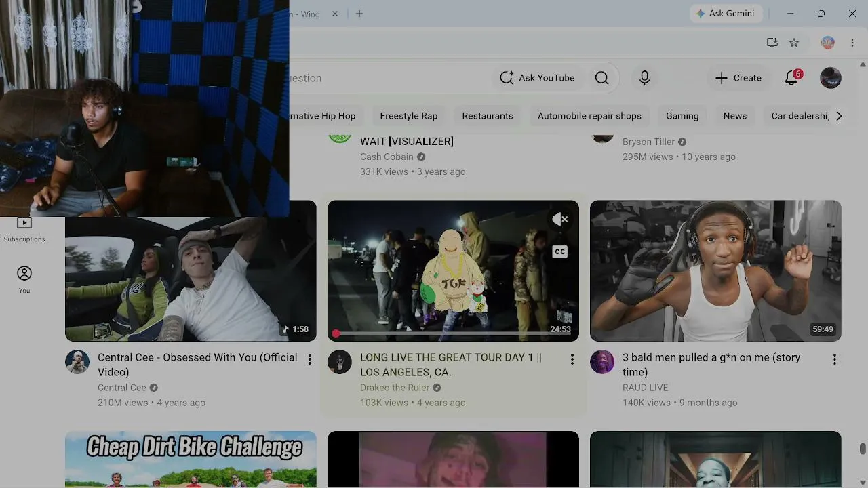This screenshot has width=868, height=488.
Task: Open the WAIT [VISUALIZER] video title
Action: [x=407, y=141]
